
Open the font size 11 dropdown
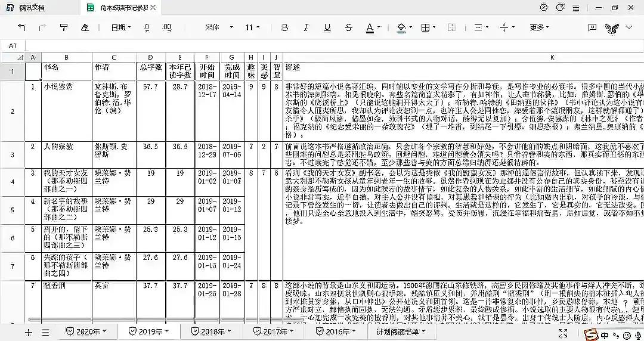[x=253, y=27]
